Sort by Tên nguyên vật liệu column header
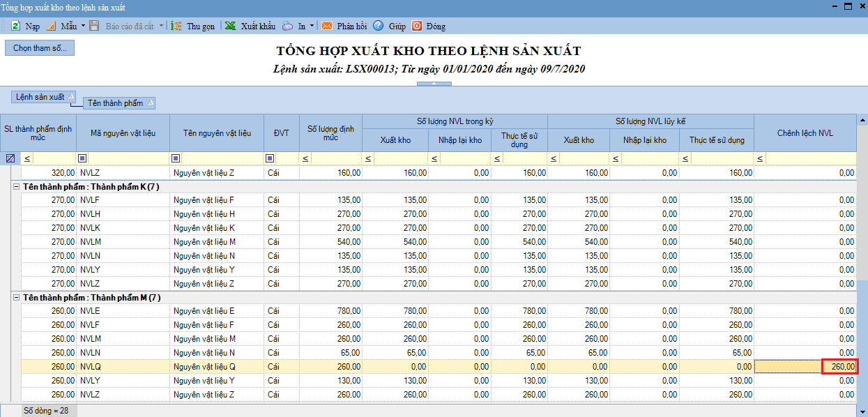The height and width of the screenshot is (417, 868). click(x=217, y=132)
